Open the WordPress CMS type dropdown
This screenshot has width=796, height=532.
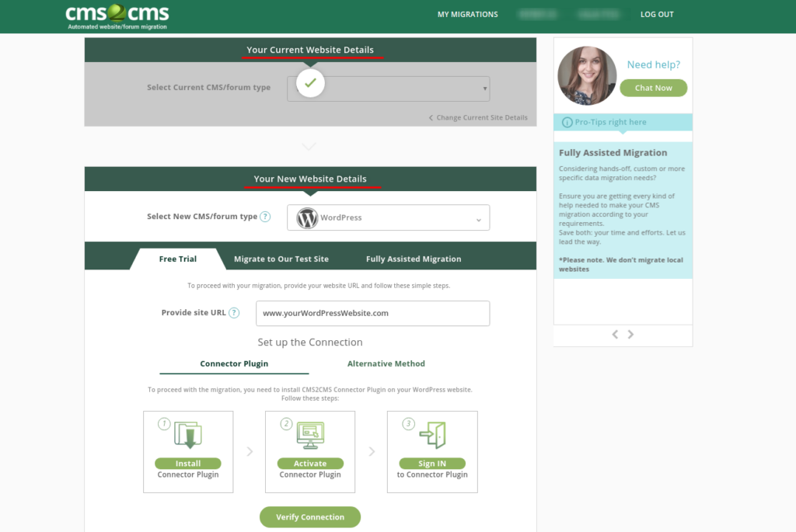click(x=389, y=217)
